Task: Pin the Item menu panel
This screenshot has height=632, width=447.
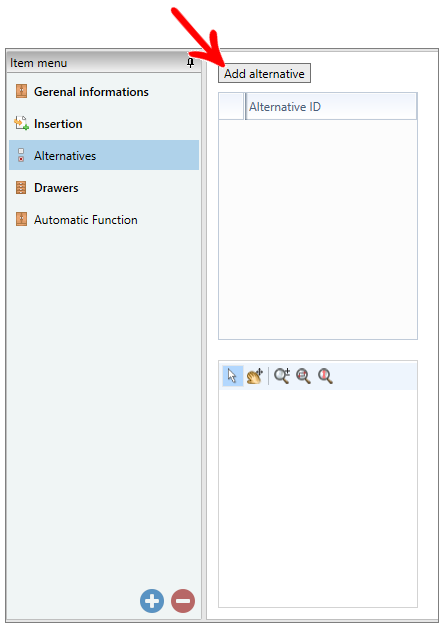Action: click(190, 62)
